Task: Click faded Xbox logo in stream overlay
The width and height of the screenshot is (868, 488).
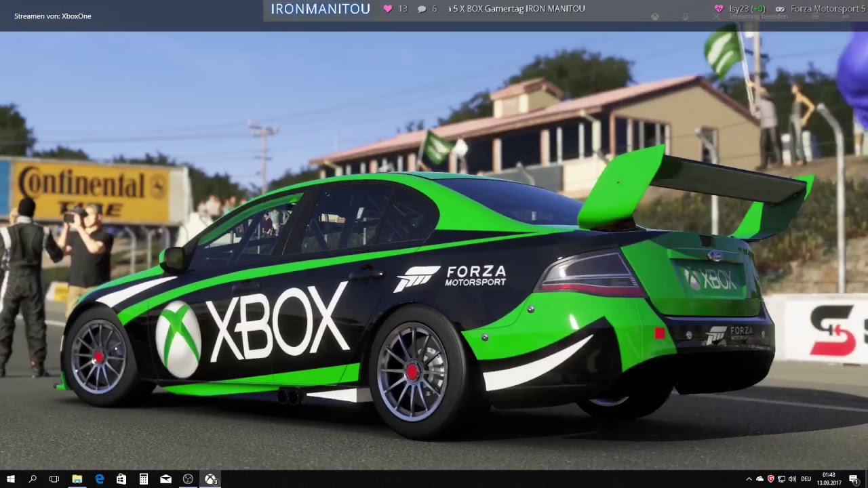Action: tap(655, 16)
